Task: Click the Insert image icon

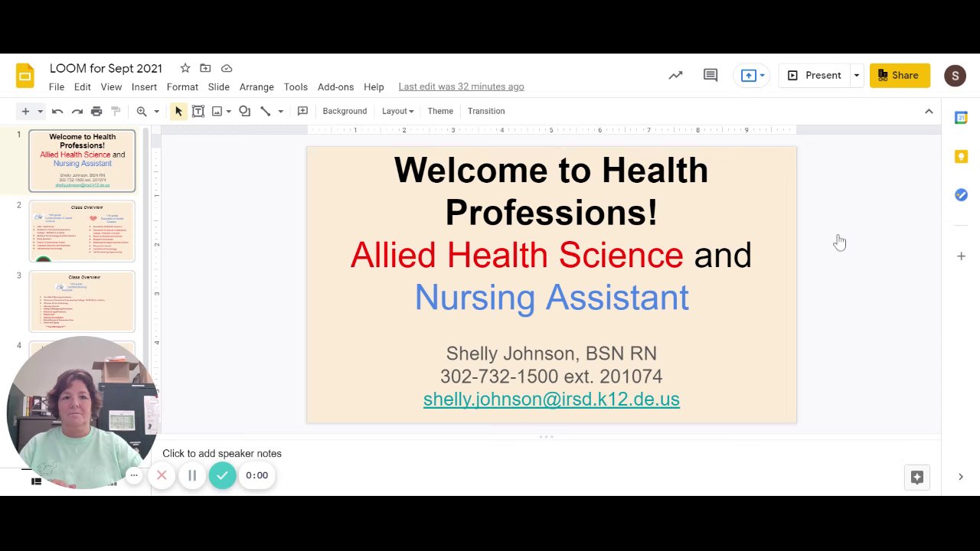Action: 217,111
